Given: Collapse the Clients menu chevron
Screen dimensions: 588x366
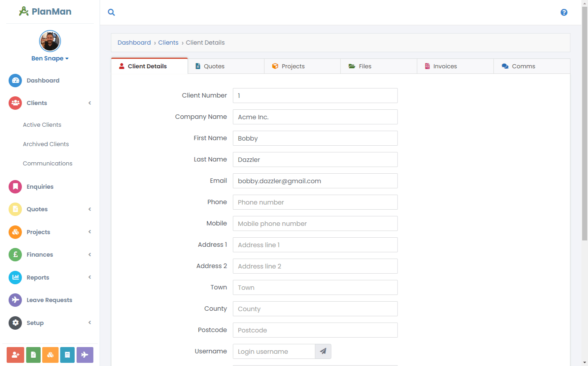Looking at the screenshot, I should pyautogui.click(x=90, y=103).
